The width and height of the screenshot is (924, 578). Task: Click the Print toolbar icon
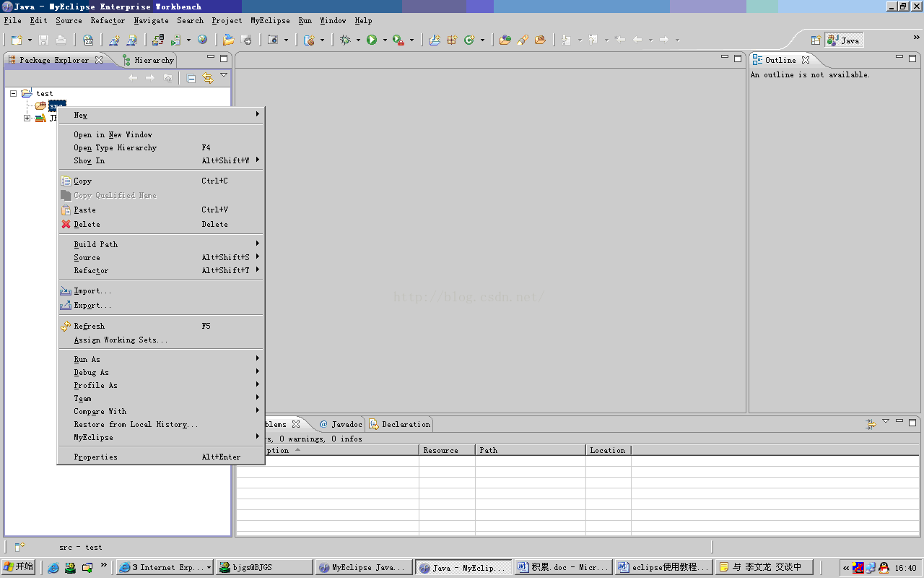point(61,40)
